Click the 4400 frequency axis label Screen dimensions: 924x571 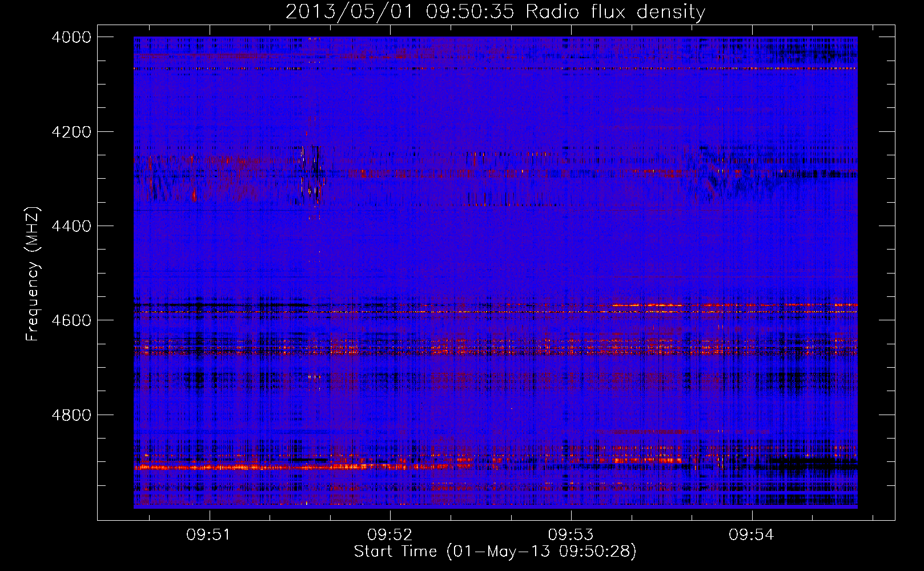71,226
